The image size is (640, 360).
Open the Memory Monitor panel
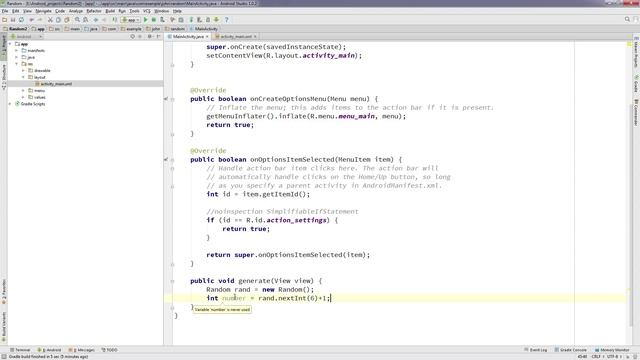(x=612, y=350)
